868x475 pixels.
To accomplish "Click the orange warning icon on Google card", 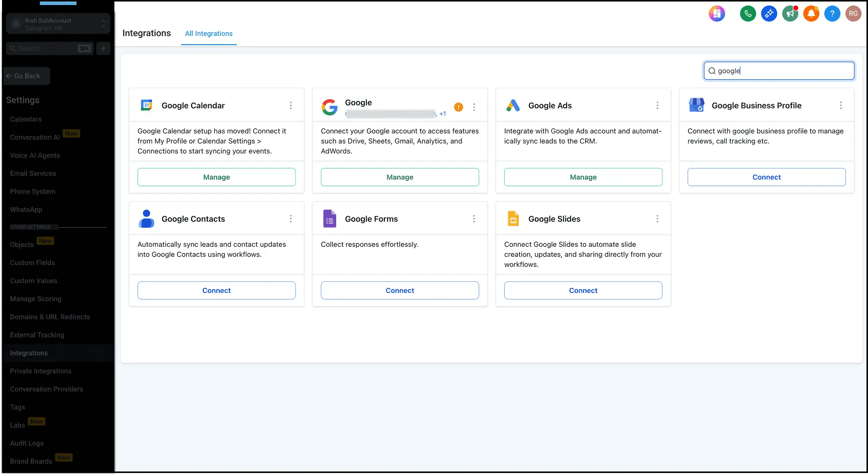I will pos(458,107).
